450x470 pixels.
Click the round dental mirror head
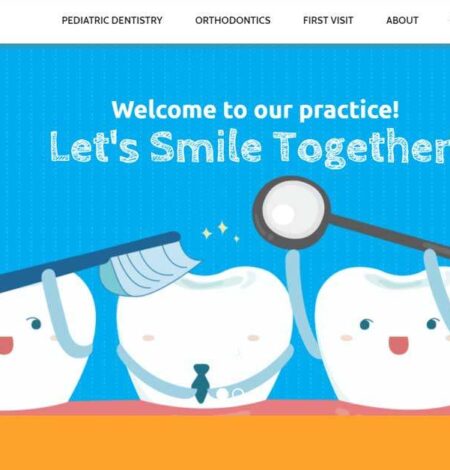click(291, 212)
